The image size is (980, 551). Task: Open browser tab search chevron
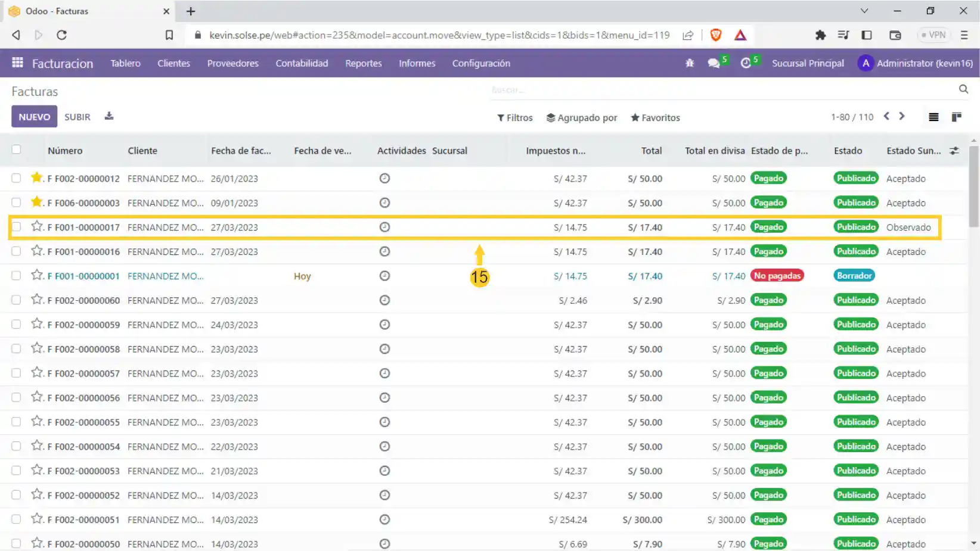coord(864,11)
